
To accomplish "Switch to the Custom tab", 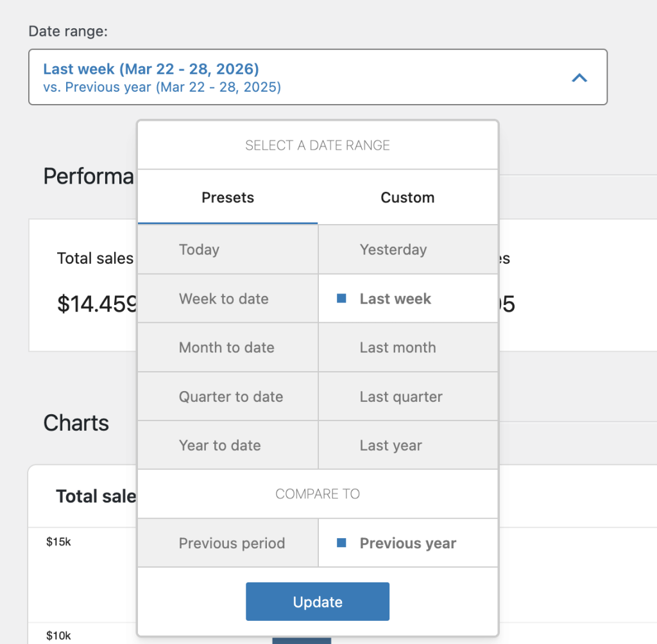I will coord(407,198).
